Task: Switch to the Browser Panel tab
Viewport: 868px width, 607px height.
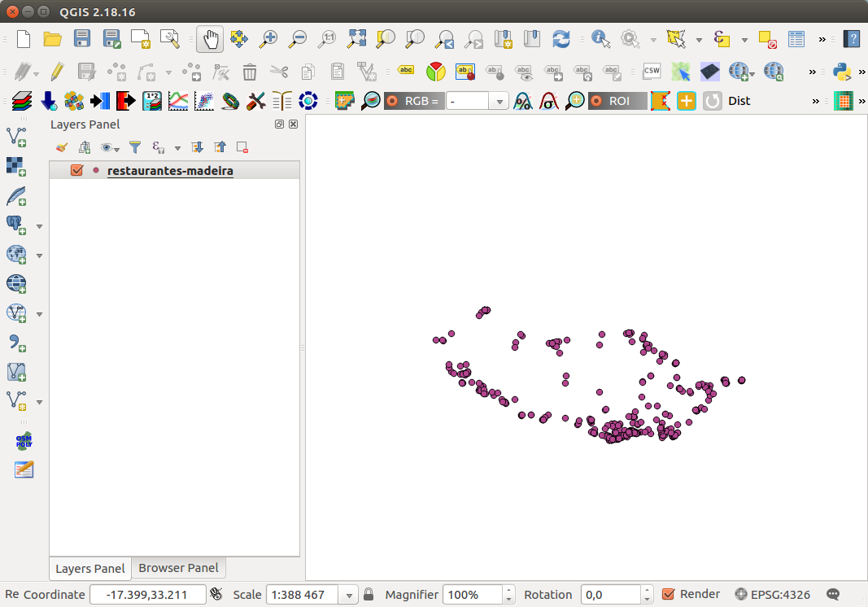Action: click(x=178, y=568)
